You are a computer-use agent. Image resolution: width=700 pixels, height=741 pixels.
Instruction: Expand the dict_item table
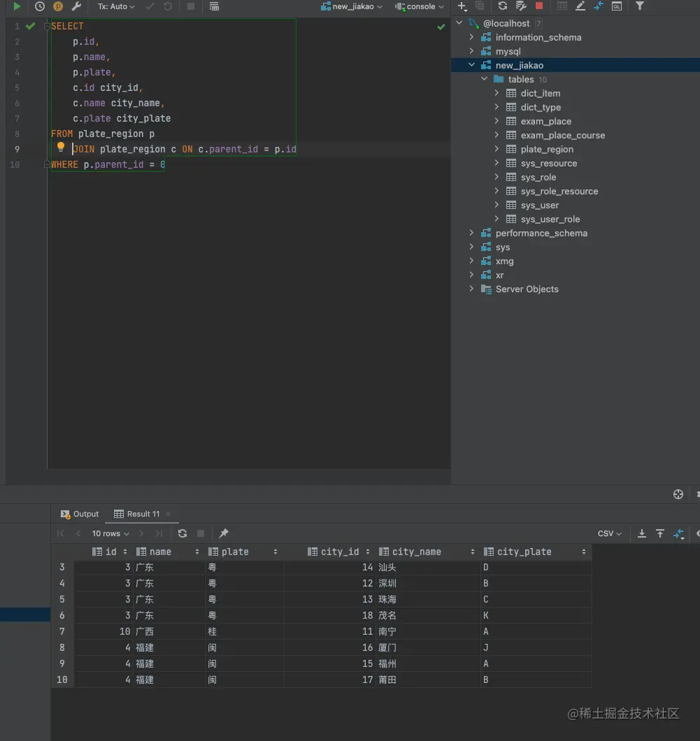coord(497,93)
